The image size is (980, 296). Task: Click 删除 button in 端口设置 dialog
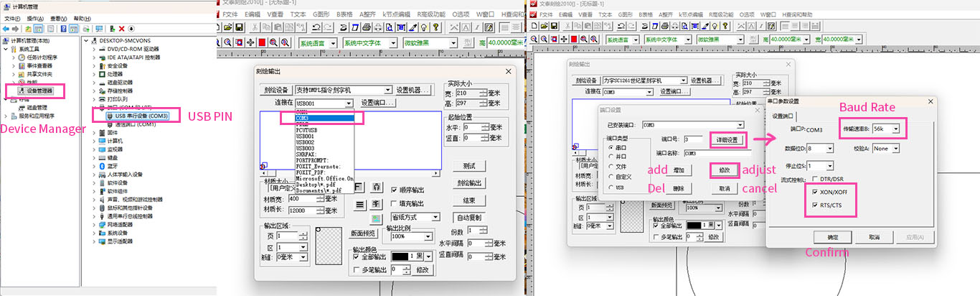(x=679, y=188)
